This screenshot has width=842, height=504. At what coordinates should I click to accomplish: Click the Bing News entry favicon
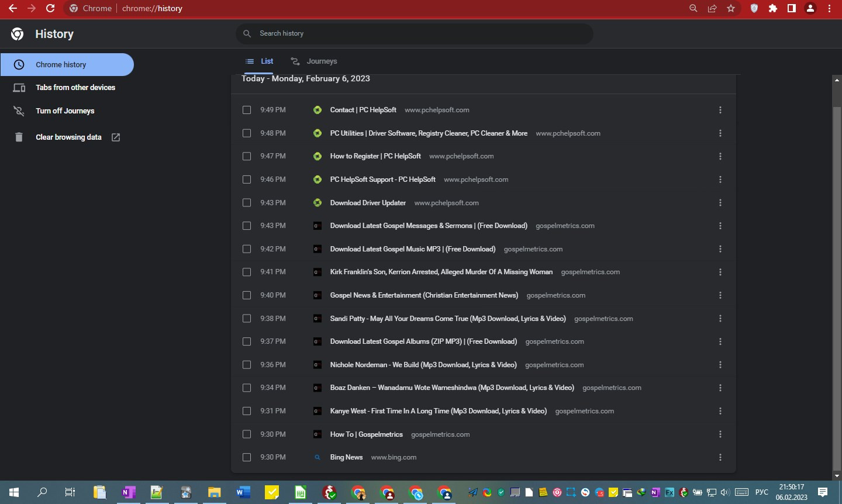[x=318, y=457]
